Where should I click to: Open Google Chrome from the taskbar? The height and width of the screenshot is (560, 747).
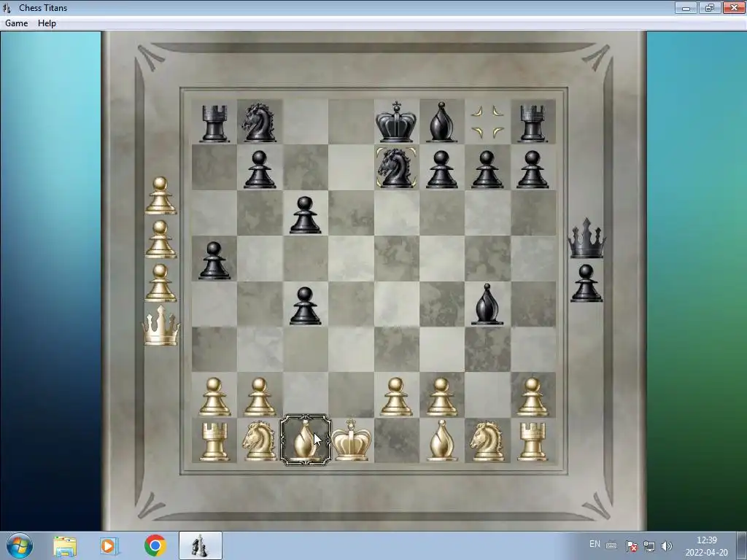pyautogui.click(x=155, y=545)
